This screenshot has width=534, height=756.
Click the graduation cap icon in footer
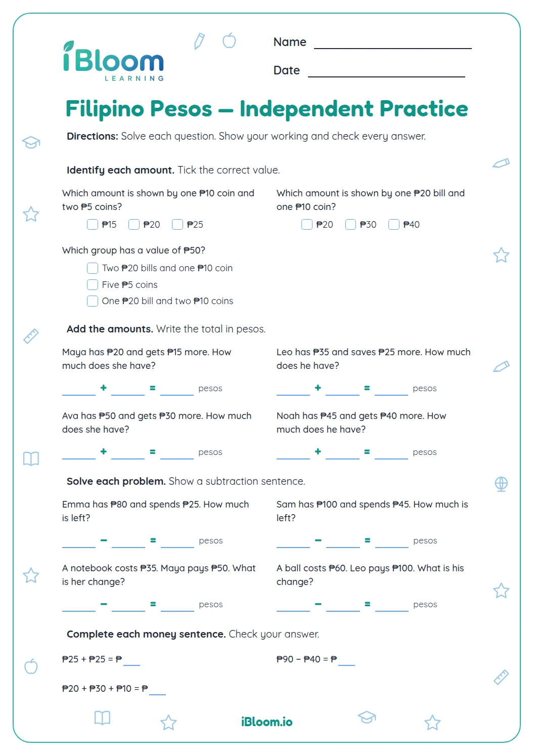pos(367,717)
